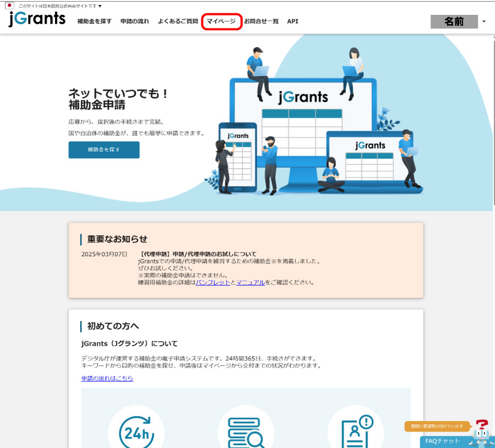This screenshot has width=495, height=448.
Task: Go to マイページ in the navigation
Action: click(221, 21)
